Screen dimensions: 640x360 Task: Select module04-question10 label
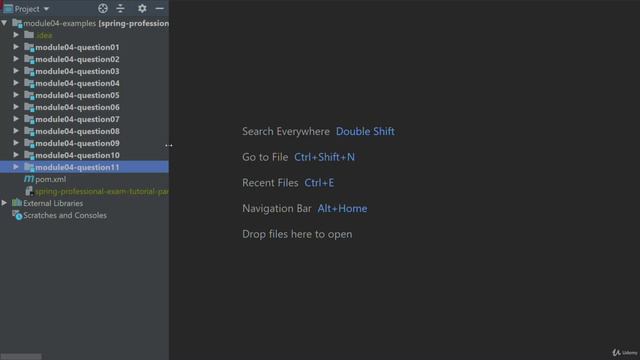[77, 155]
